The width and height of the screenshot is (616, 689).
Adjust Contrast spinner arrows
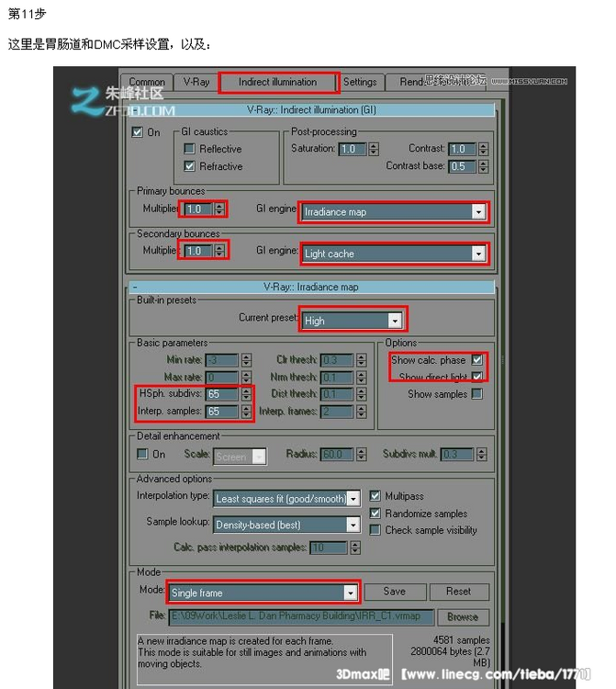click(x=484, y=149)
